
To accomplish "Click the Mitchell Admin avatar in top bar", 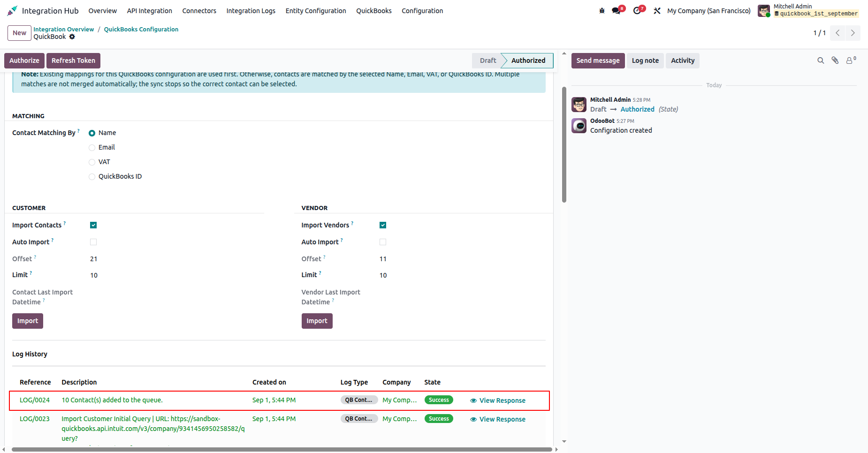I will point(764,11).
